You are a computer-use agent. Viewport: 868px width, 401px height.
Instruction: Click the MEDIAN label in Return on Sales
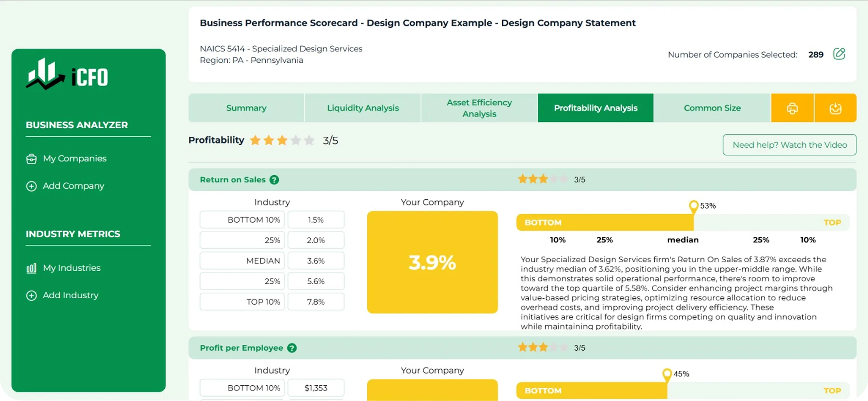[x=242, y=261]
